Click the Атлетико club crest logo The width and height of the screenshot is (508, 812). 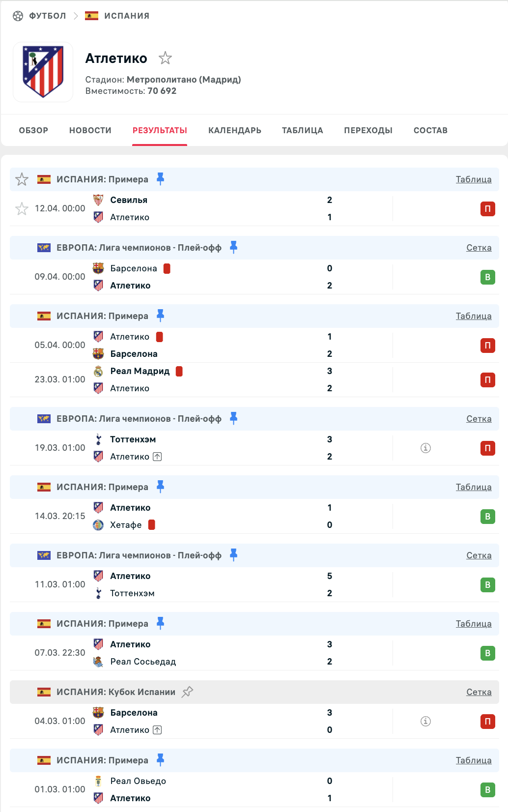coord(43,72)
